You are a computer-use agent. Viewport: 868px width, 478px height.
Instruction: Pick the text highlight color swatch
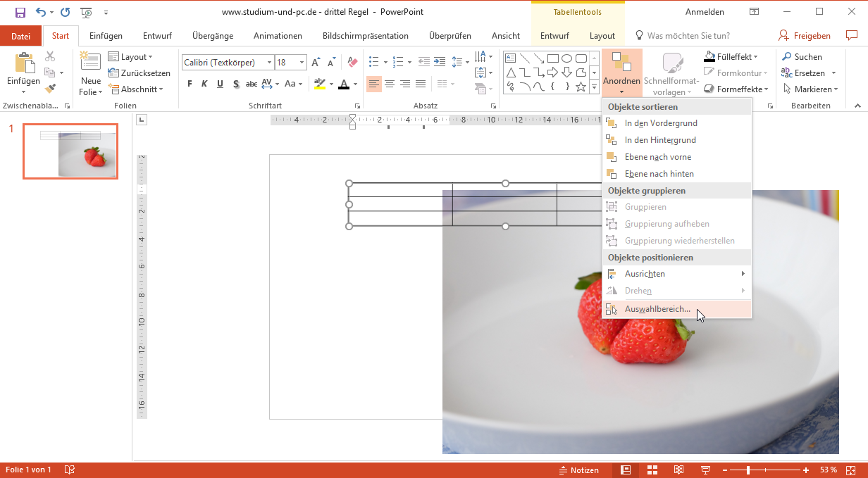[x=319, y=84]
